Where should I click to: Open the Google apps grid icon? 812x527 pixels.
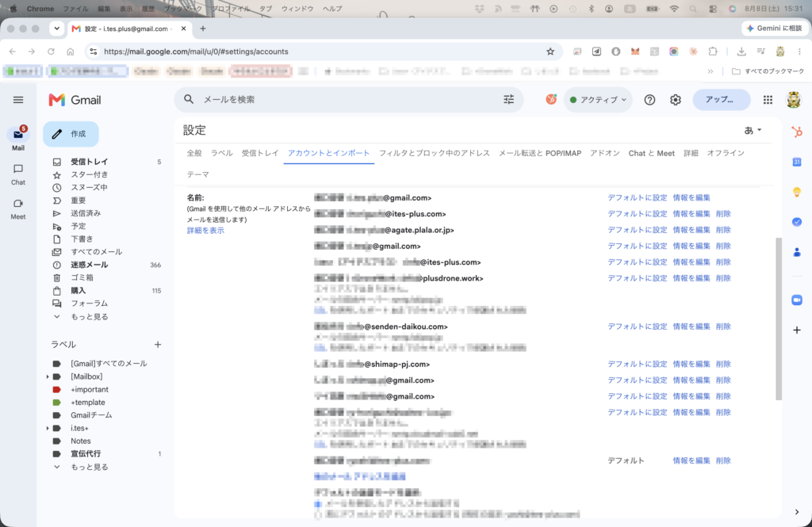pyautogui.click(x=768, y=100)
